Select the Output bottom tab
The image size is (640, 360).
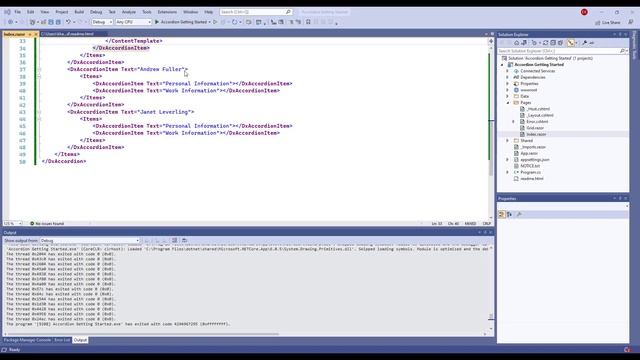(x=80, y=340)
